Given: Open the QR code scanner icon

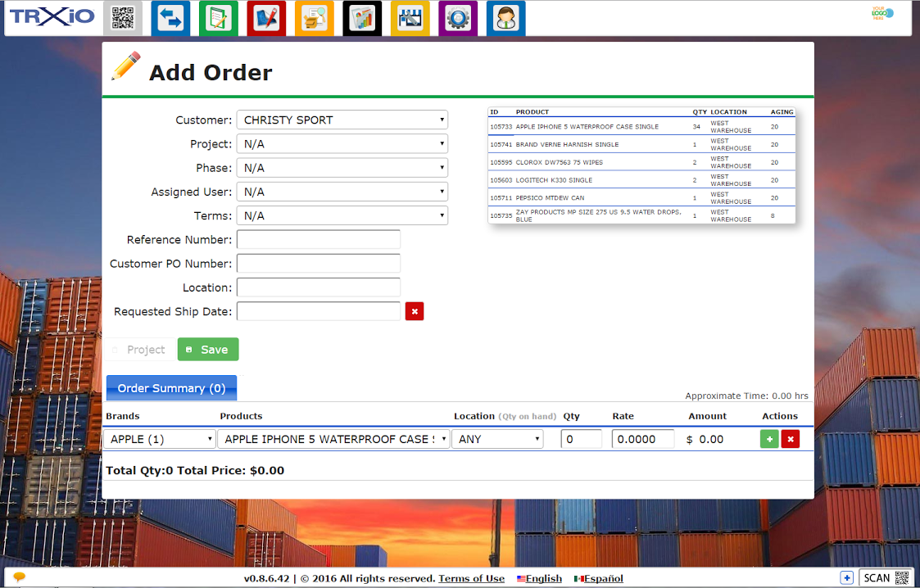Looking at the screenshot, I should pyautogui.click(x=123, y=17).
